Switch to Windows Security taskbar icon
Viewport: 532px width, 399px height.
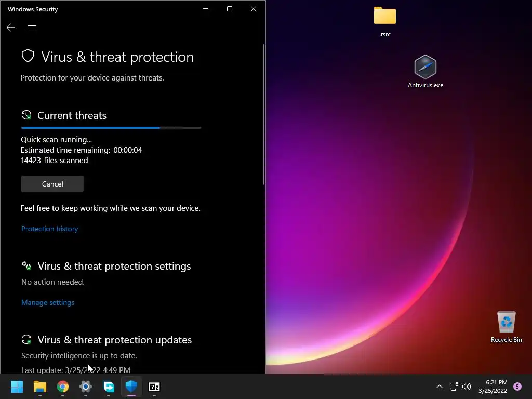131,387
